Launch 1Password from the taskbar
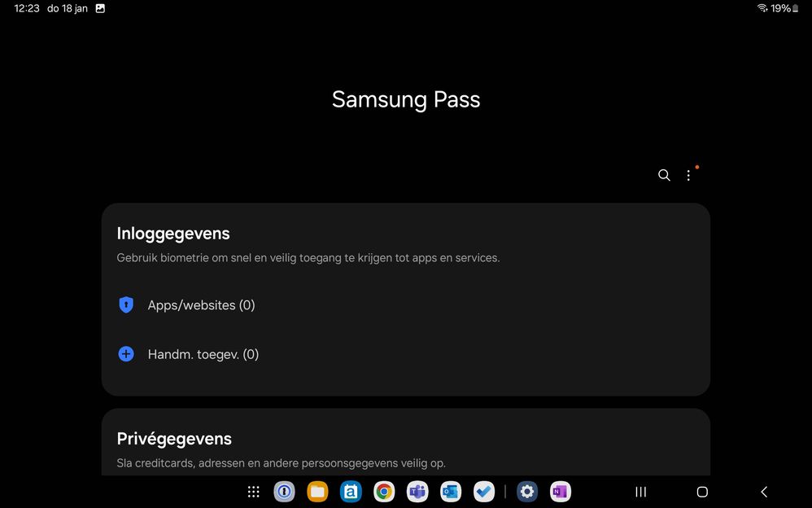 click(284, 492)
